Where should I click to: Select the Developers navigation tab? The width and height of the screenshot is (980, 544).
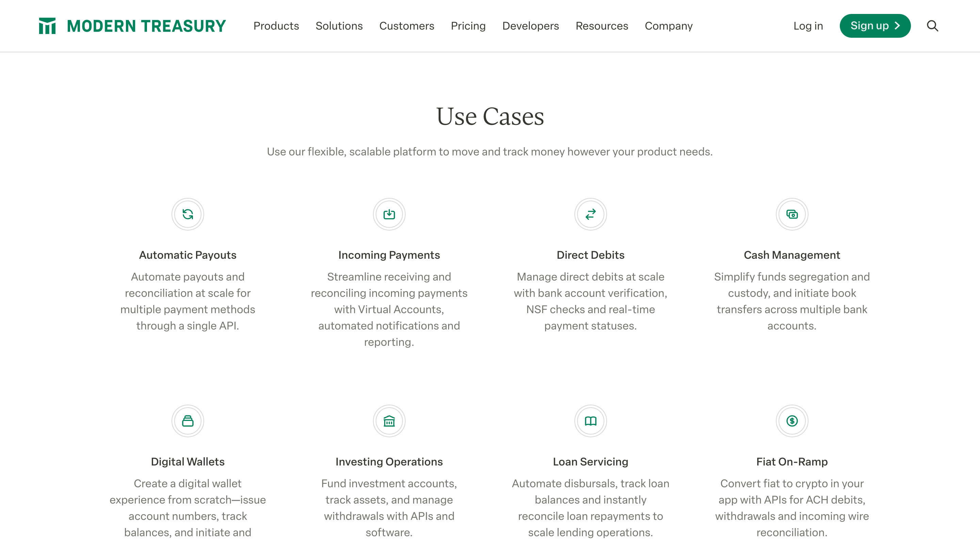tap(530, 26)
